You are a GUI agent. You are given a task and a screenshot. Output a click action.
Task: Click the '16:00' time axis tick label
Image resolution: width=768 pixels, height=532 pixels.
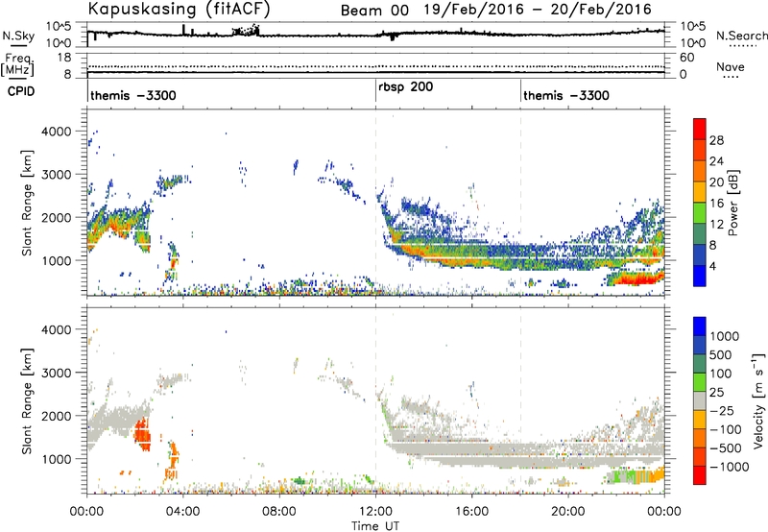[471, 512]
